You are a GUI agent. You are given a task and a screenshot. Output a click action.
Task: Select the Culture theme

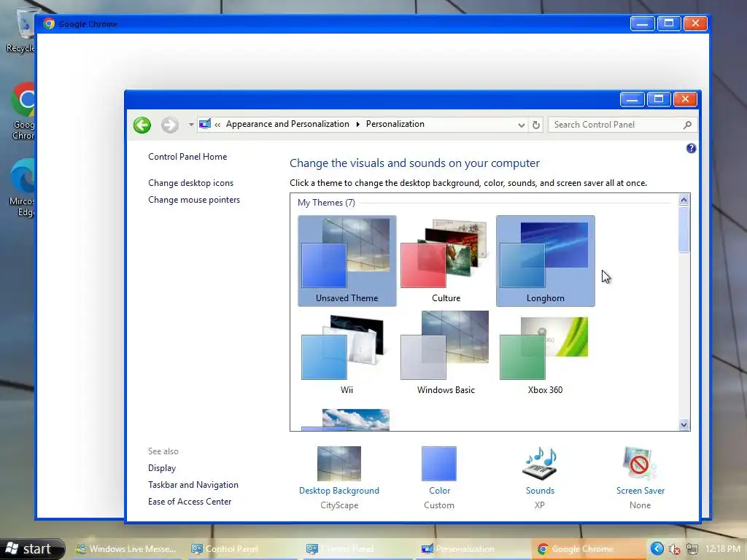pos(446,260)
